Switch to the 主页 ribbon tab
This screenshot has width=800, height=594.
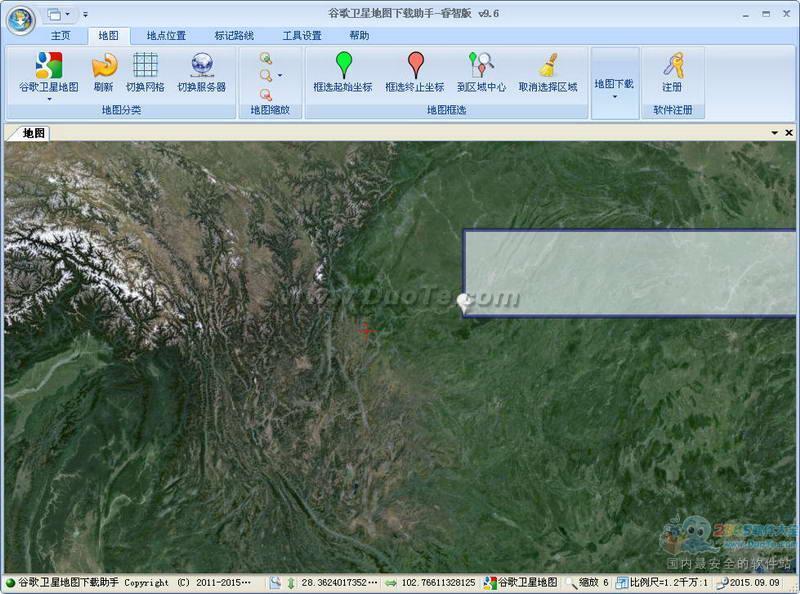point(61,35)
